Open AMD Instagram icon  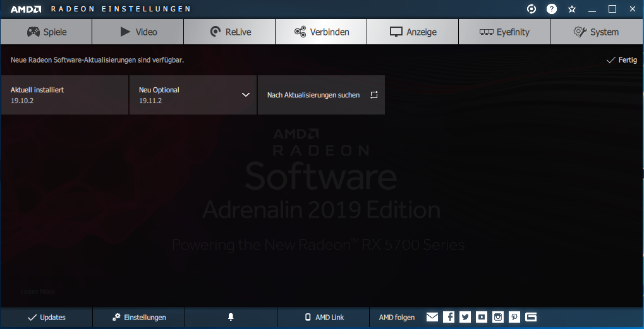pos(498,317)
